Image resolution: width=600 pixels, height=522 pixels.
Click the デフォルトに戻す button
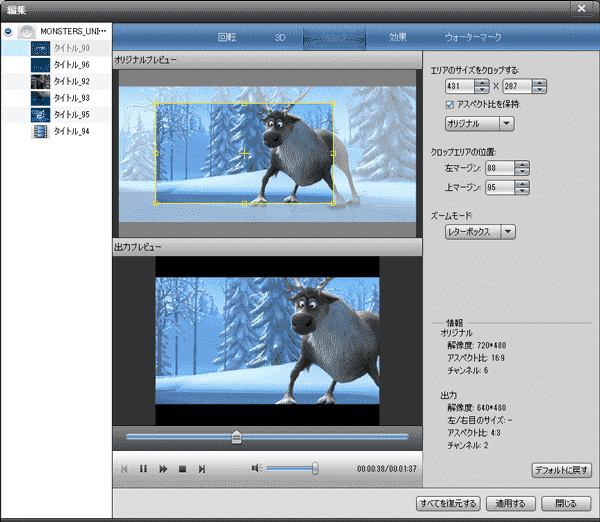(x=561, y=470)
